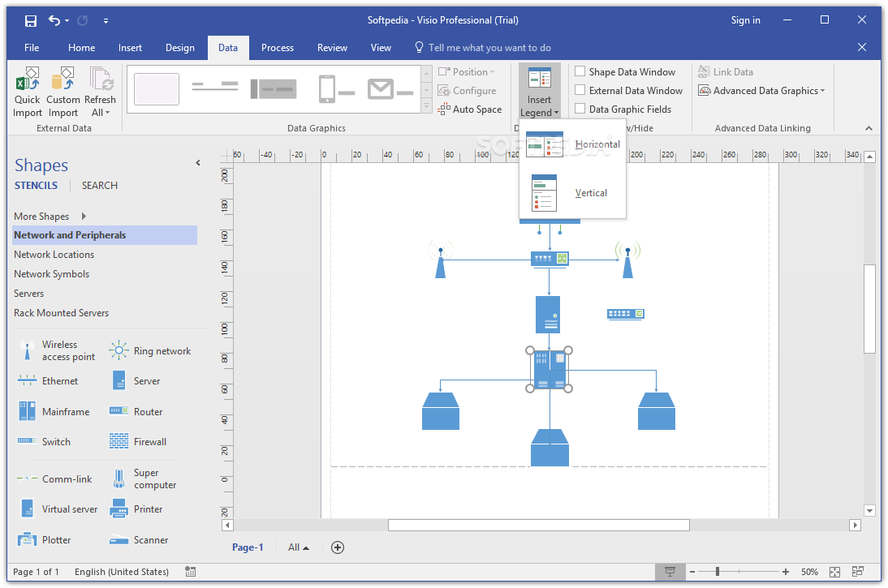Image resolution: width=888 pixels, height=588 pixels.
Task: Select the Switch shape icon
Action: [27, 441]
